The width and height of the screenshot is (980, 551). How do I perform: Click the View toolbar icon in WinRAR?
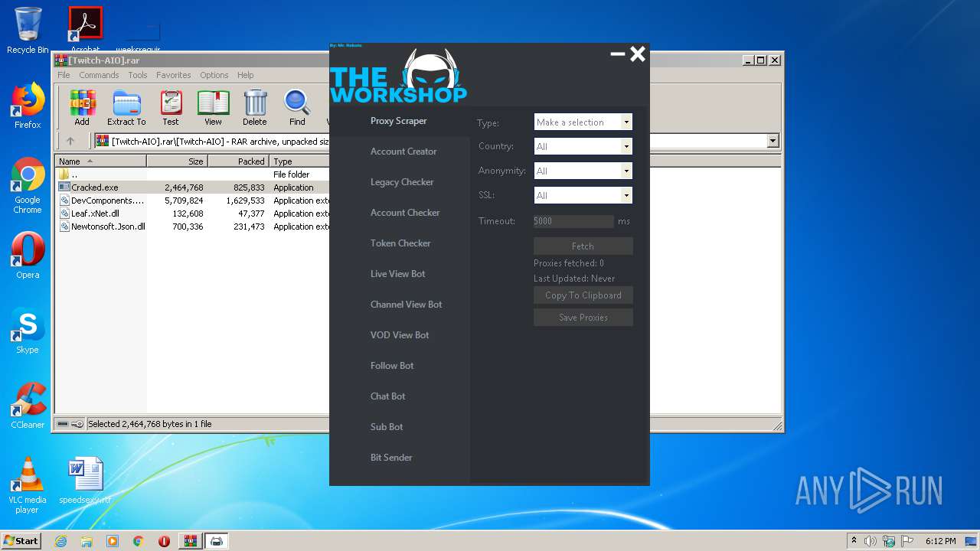coord(213,108)
